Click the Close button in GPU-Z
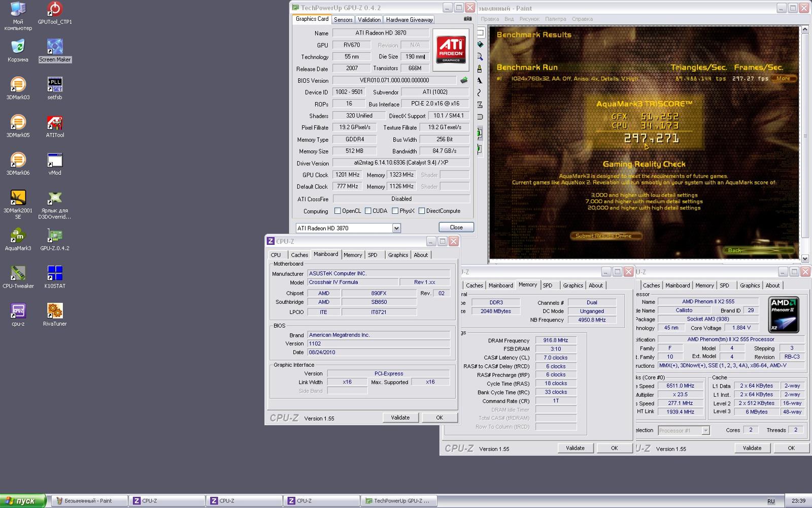 [456, 227]
